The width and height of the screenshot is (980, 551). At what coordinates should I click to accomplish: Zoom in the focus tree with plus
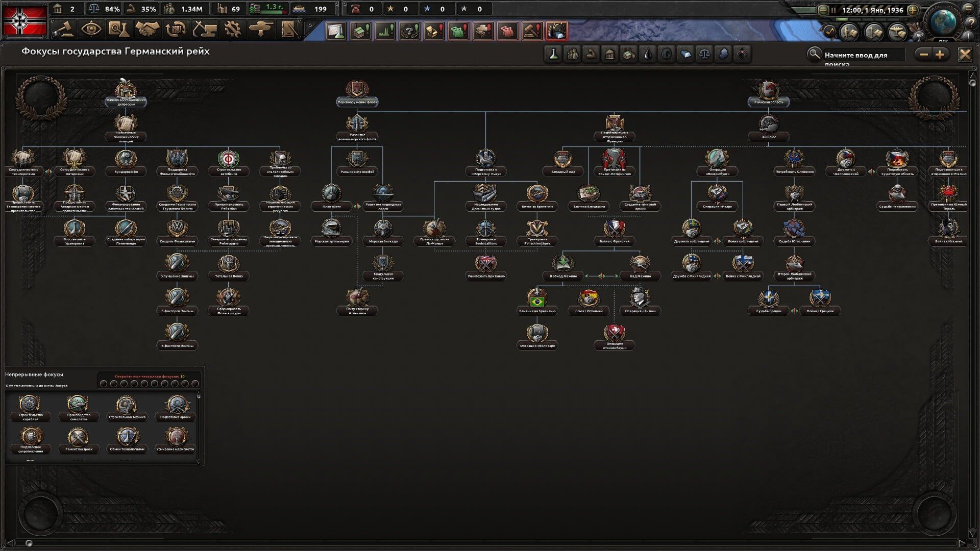pos(940,55)
